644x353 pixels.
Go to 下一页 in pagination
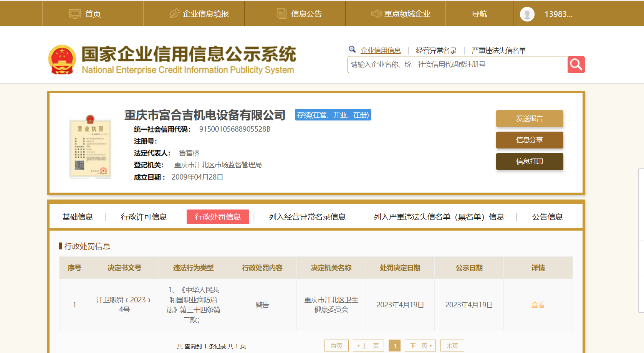(421, 346)
